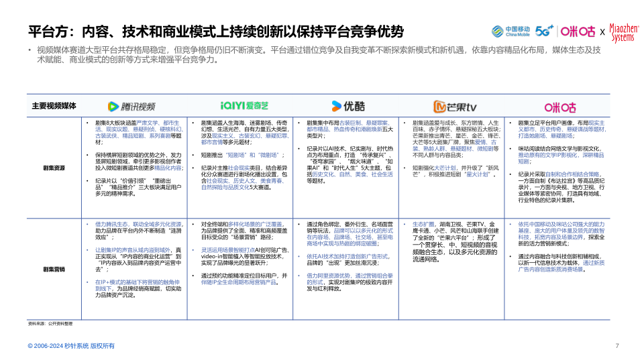
Task: Click the "© 2006-2024 秒针系统 版权所有" copyright text
Action: coord(71,346)
